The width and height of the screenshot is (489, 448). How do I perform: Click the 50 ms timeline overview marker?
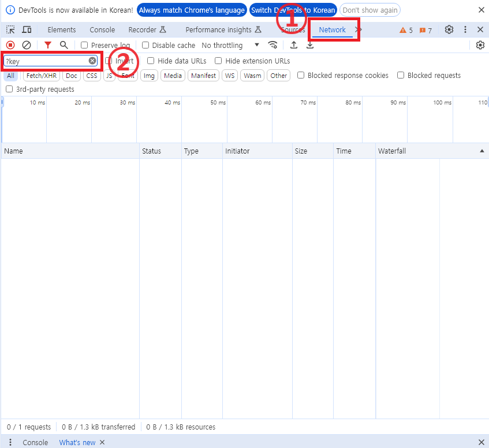coord(218,102)
